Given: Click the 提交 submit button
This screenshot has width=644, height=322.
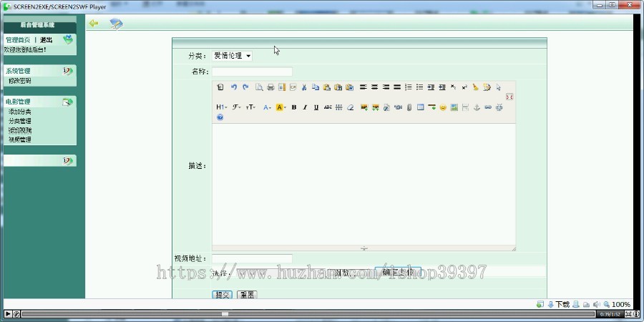Looking at the screenshot, I should pos(223,295).
